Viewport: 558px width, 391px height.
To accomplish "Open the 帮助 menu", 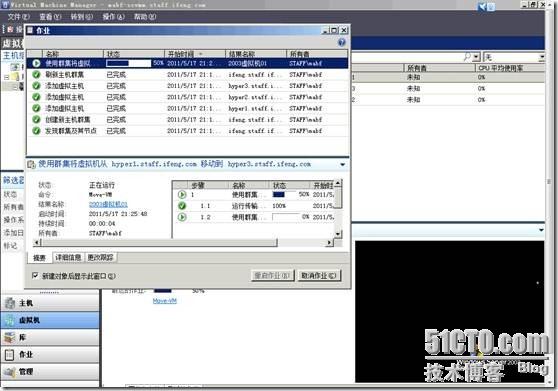I will click(x=145, y=17).
